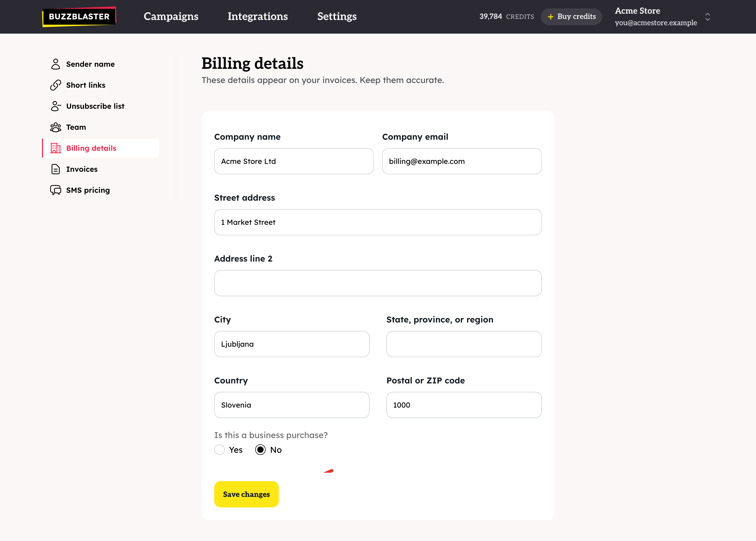756x541 pixels.
Task: Click the BuzzBlaster logo
Action: [79, 17]
